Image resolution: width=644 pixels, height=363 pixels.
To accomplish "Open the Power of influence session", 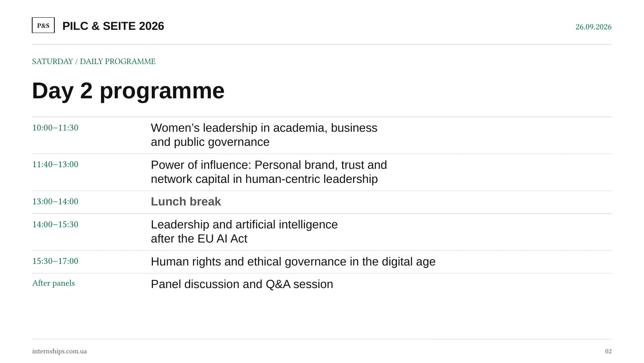I will tap(269, 172).
